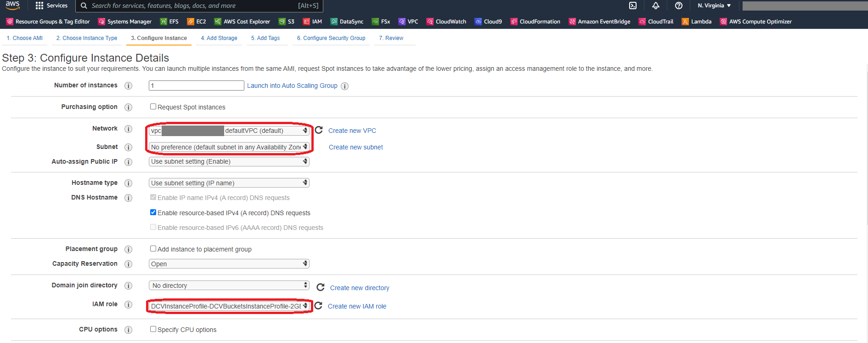Open DataSync service shortcut

click(347, 22)
